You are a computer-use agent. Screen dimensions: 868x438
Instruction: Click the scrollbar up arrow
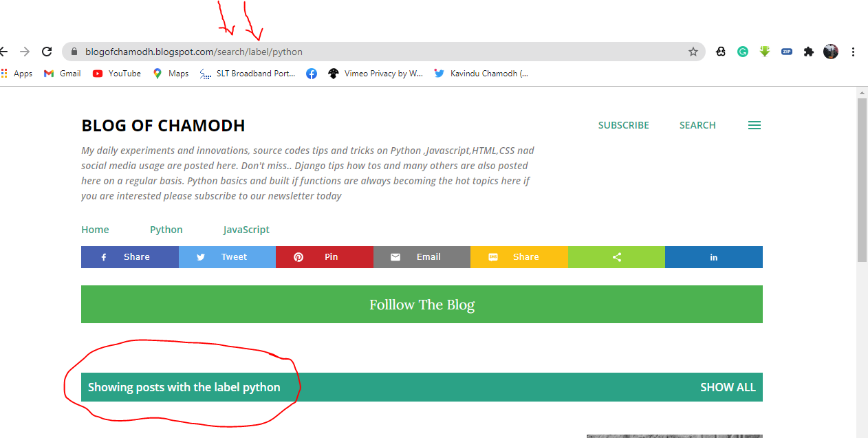(x=862, y=92)
